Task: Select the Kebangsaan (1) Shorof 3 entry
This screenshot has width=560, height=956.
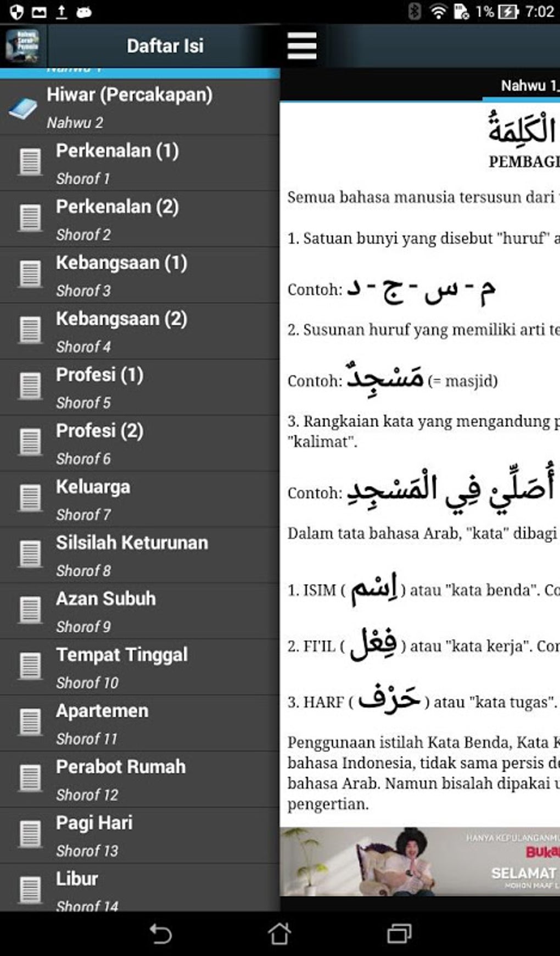Action: click(x=139, y=275)
